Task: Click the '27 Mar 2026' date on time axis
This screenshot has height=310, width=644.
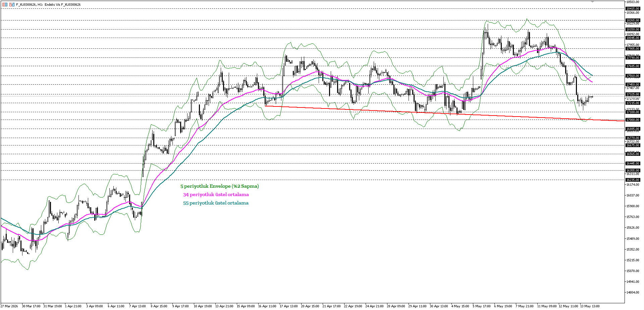Action: pyautogui.click(x=9, y=306)
